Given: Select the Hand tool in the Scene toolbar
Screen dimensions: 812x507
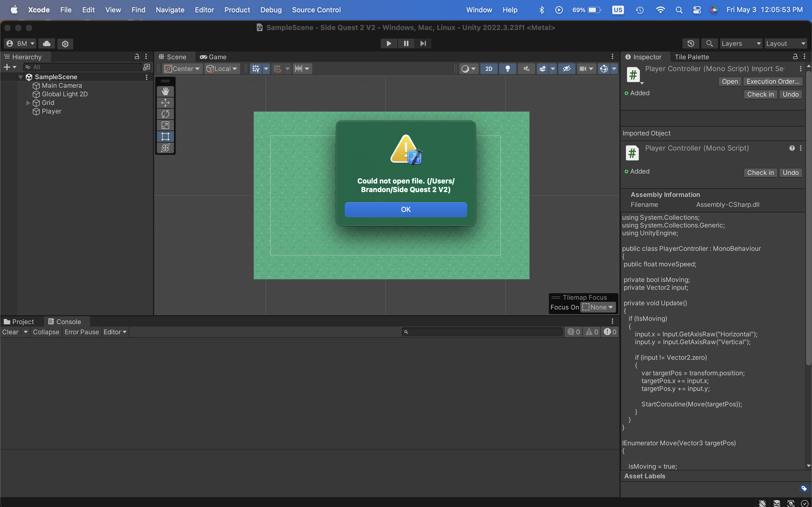Looking at the screenshot, I should click(165, 91).
